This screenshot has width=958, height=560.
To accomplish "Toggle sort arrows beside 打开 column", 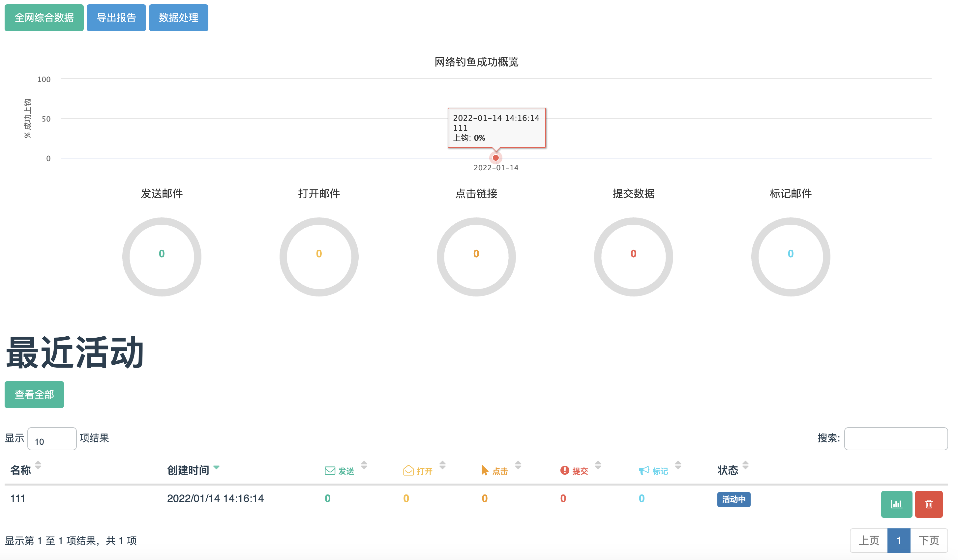I will point(442,465).
